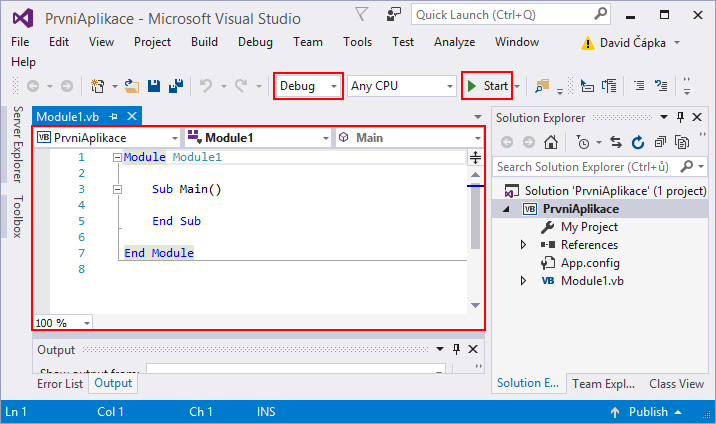Click the Solution Explorer back arrow
Viewport: 716px width, 424px height.
click(507, 142)
